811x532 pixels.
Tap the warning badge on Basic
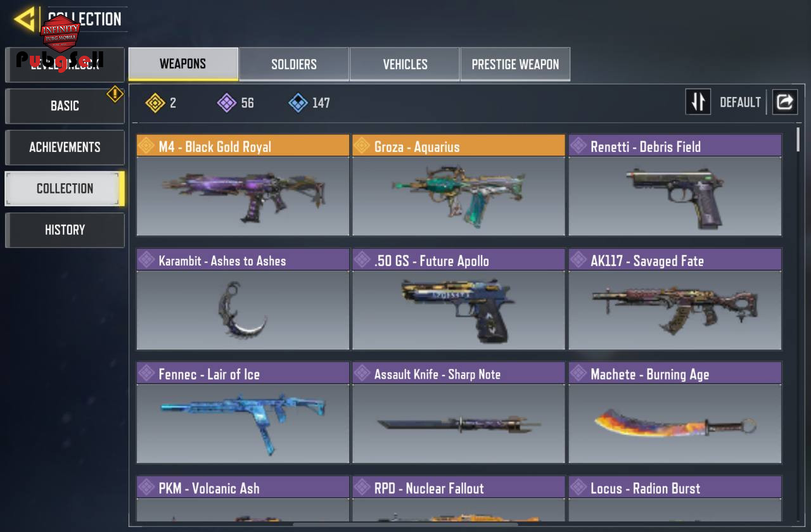115,94
